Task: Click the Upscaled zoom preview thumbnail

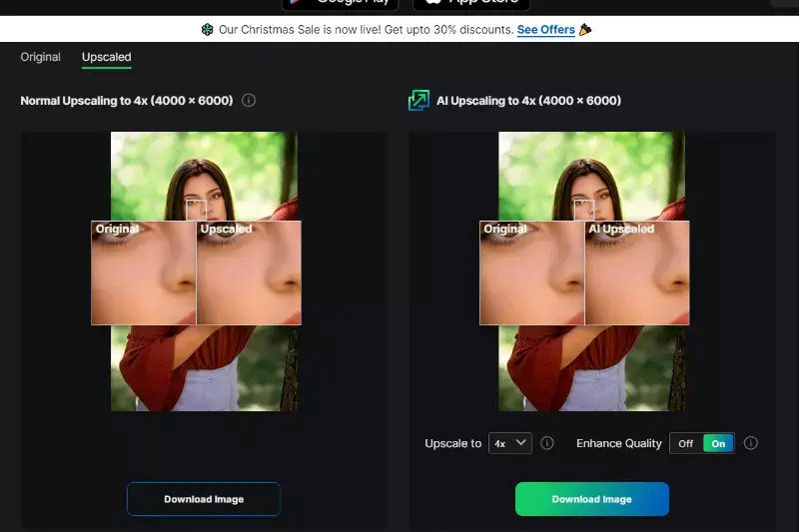Action: coord(249,272)
